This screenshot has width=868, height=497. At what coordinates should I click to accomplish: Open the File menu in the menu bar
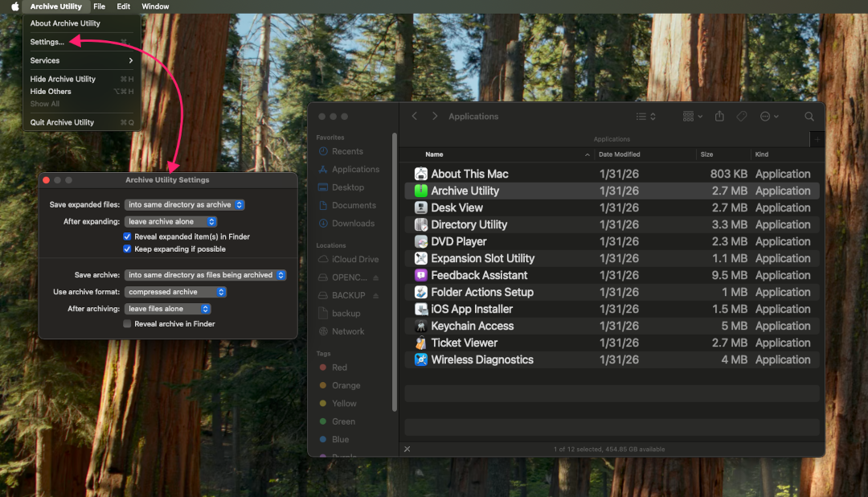tap(99, 6)
